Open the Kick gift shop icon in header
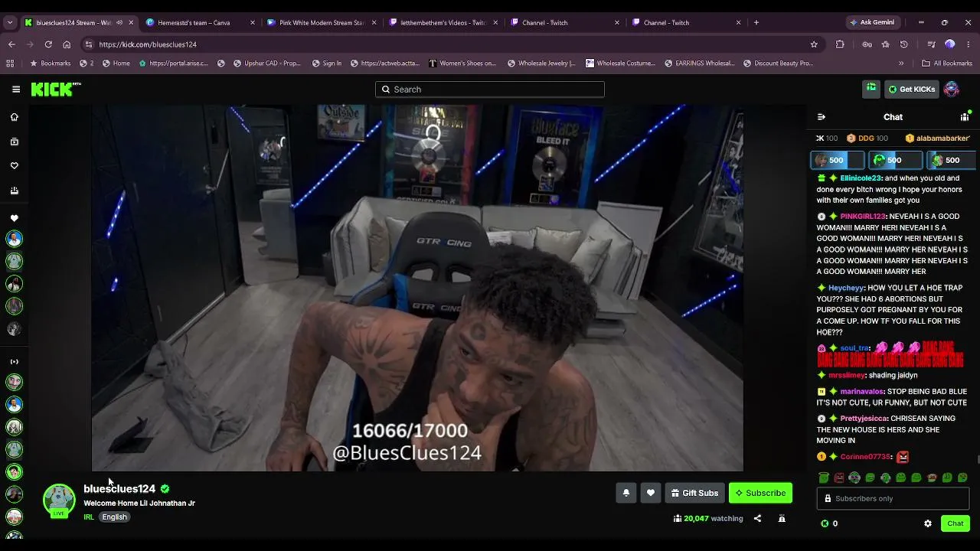The height and width of the screenshot is (551, 980). click(871, 90)
